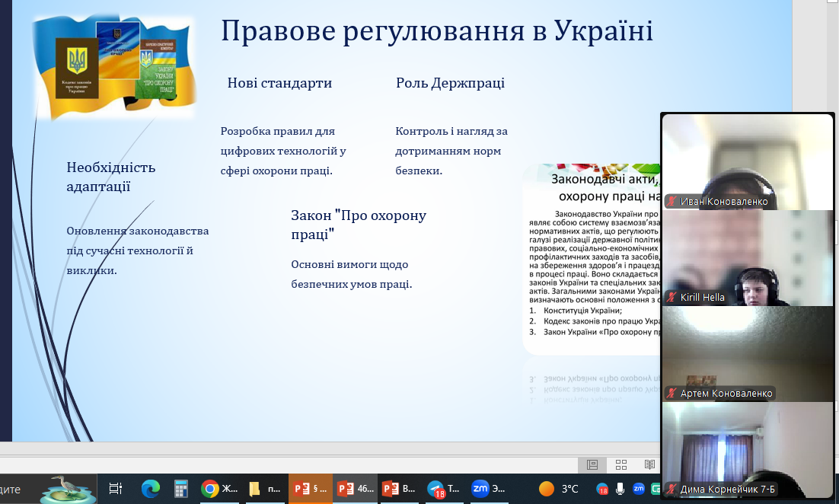This screenshot has height=504, width=839.
Task: Select the legislative acts picture on the slide
Action: point(592,260)
